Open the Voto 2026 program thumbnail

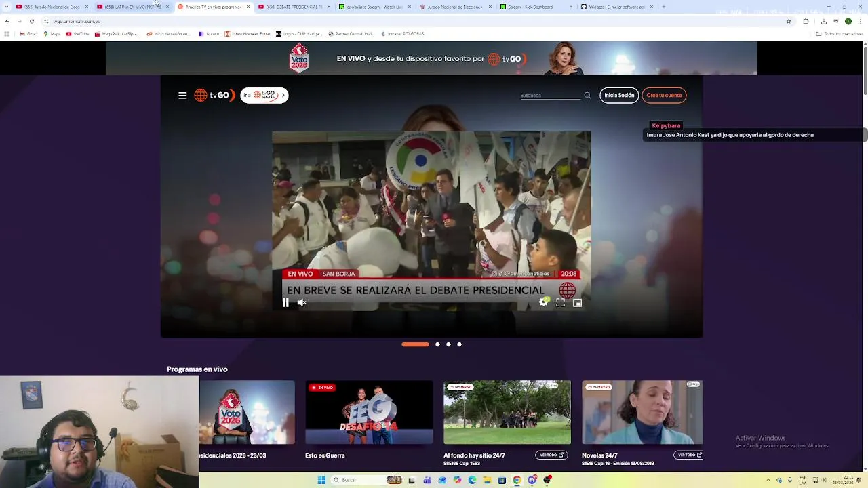[248, 412]
